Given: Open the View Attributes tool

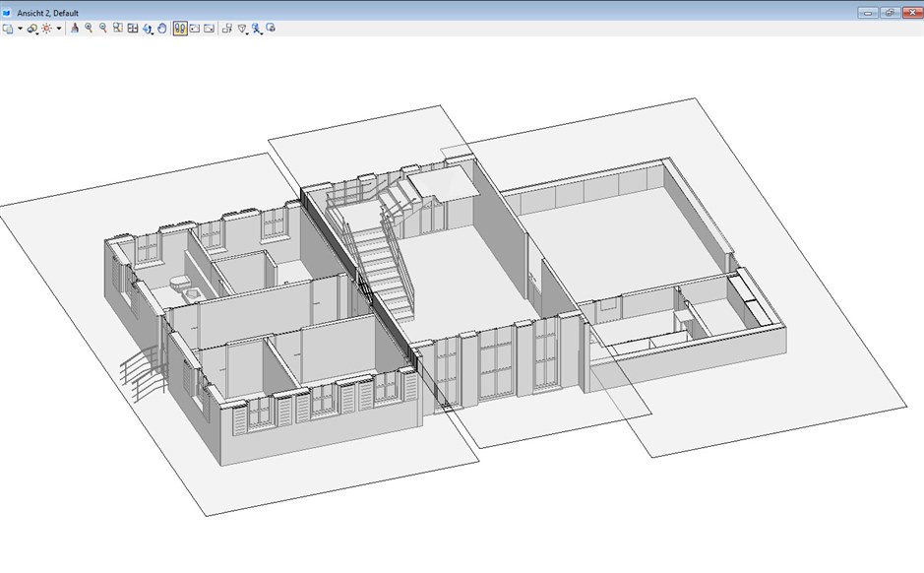Looking at the screenshot, I should coord(8,29).
